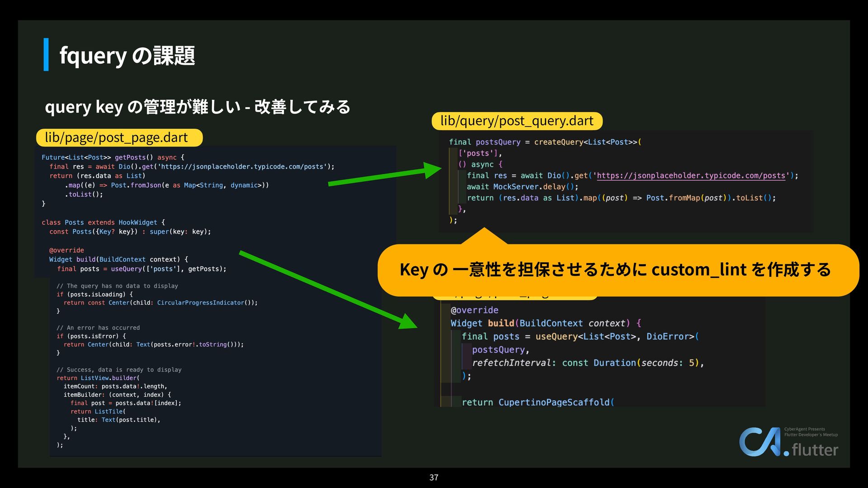Select "class Posts extends HookWidget {"
The width and height of the screenshot is (868, 488).
pyautogui.click(x=104, y=222)
